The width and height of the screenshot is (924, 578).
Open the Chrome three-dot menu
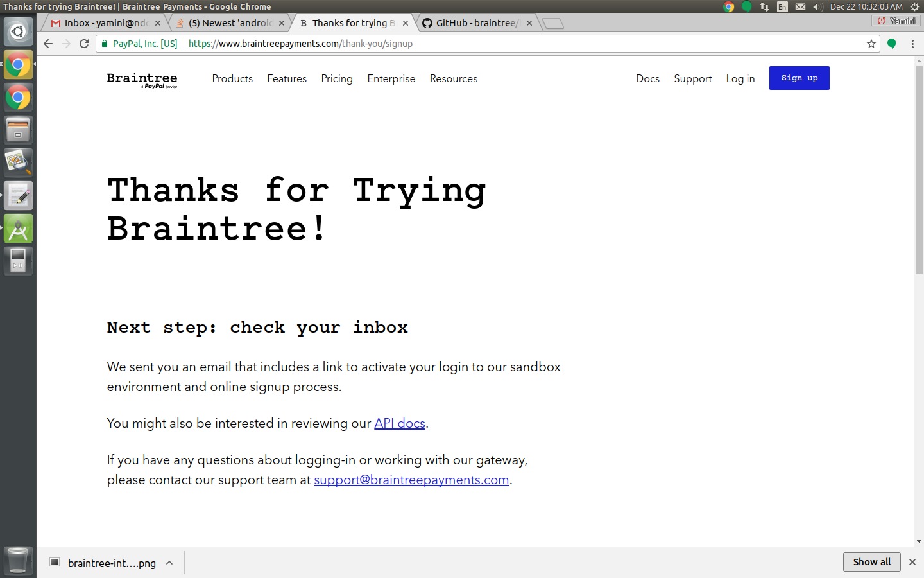tap(912, 44)
